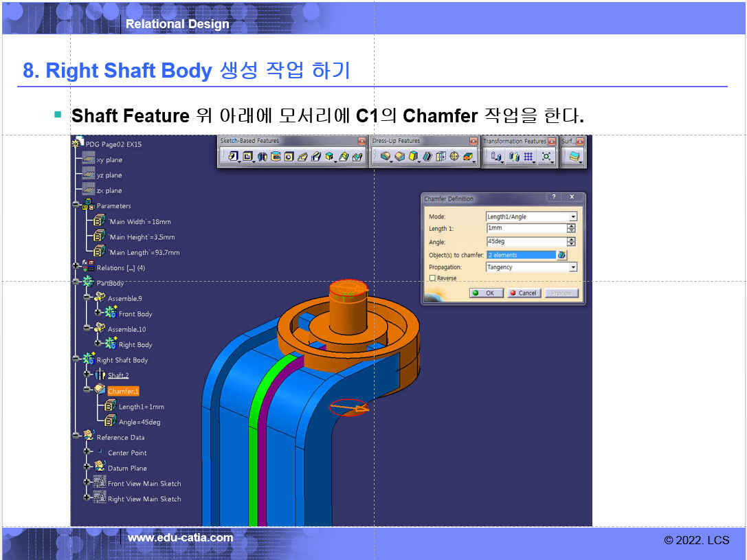
Task: Open the Propagation dropdown
Action: pos(573,267)
